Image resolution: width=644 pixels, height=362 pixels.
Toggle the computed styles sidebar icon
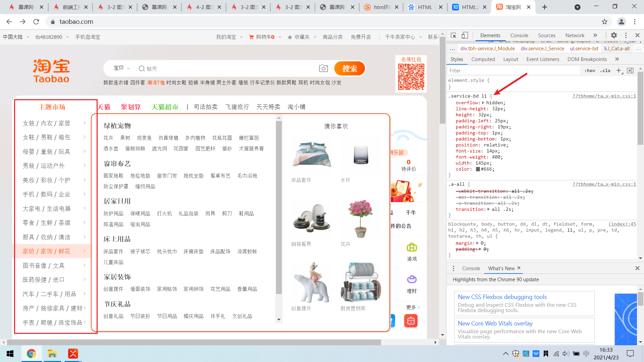630,70
